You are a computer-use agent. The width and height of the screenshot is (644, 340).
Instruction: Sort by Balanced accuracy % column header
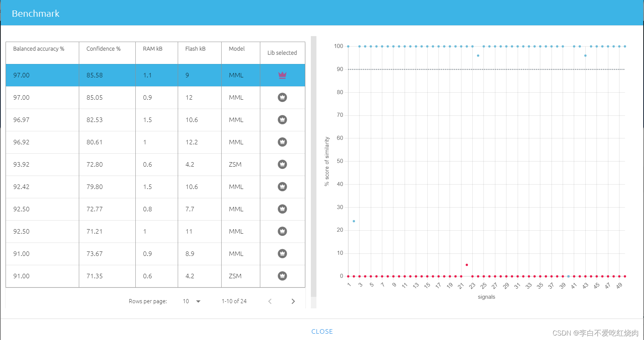tap(39, 49)
